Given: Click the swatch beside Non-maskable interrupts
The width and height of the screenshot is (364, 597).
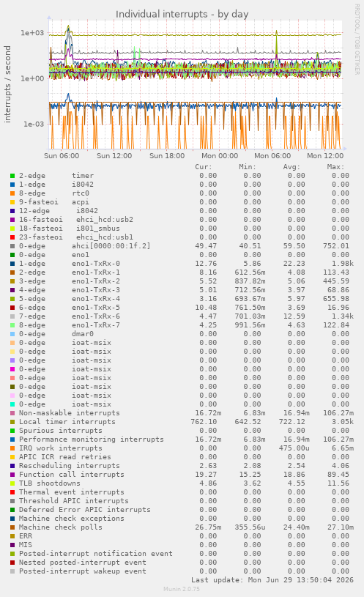Looking at the screenshot, I should tap(12, 413).
